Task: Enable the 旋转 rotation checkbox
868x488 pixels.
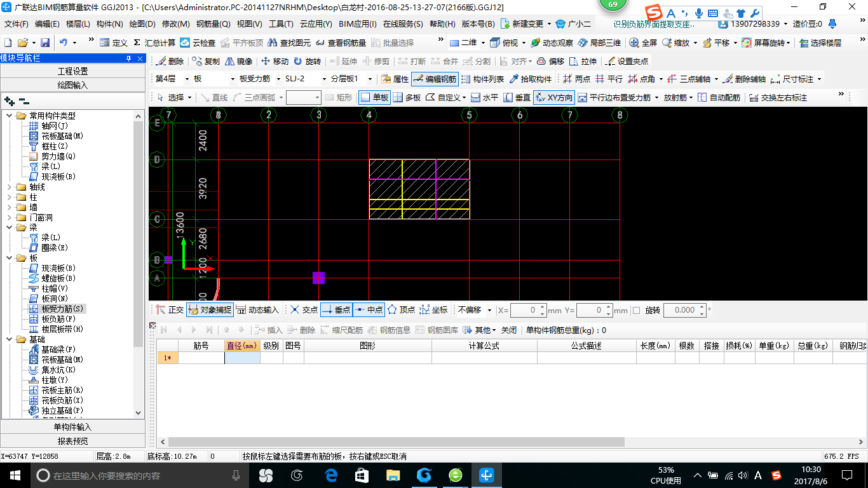Action: pos(636,311)
